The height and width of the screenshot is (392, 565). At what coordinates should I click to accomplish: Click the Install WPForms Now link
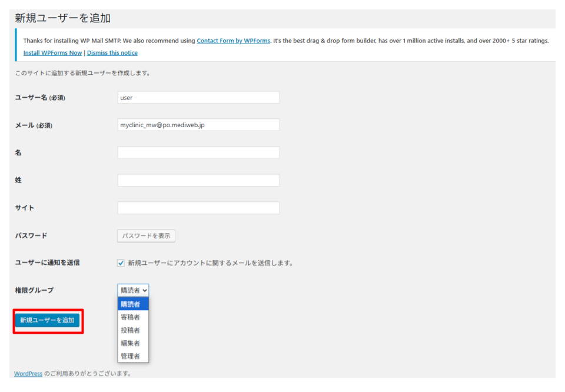52,52
